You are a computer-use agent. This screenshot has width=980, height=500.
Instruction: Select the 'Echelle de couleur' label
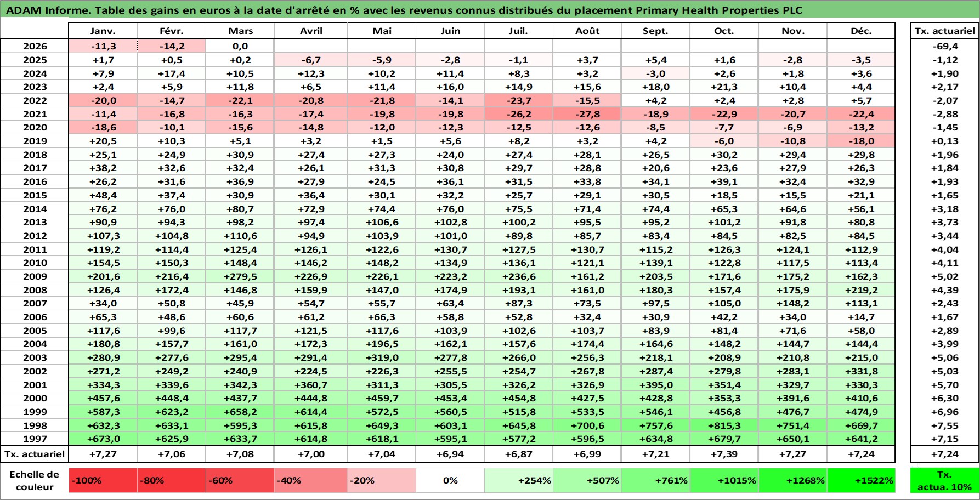(x=35, y=480)
